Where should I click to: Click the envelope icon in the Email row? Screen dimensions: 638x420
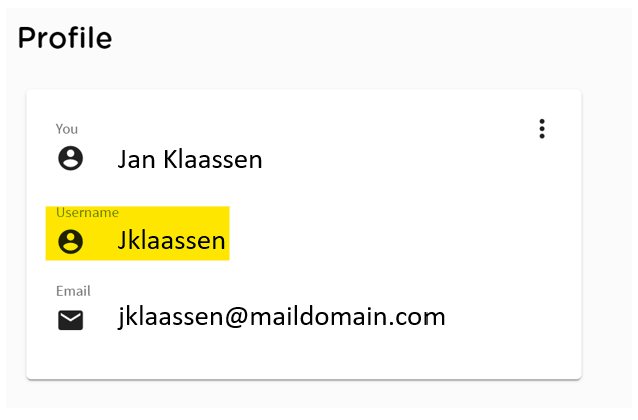pos(70,320)
